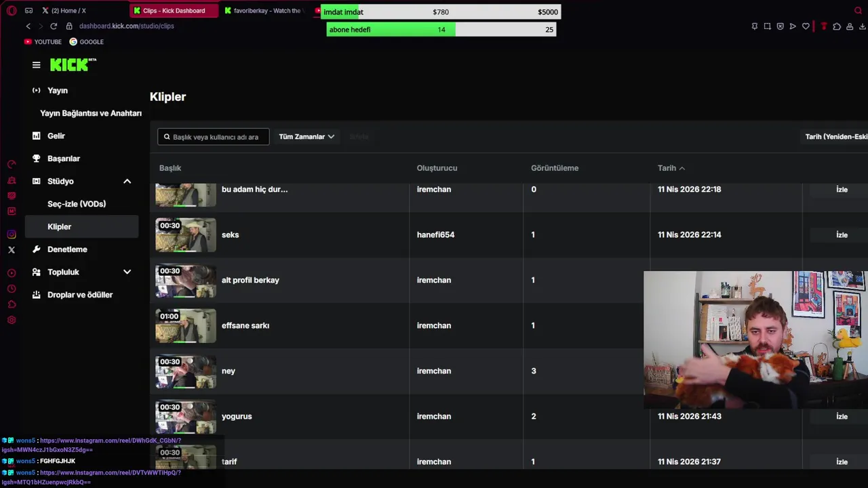Add bookmark with the heart icon
868x488 pixels.
(x=806, y=26)
